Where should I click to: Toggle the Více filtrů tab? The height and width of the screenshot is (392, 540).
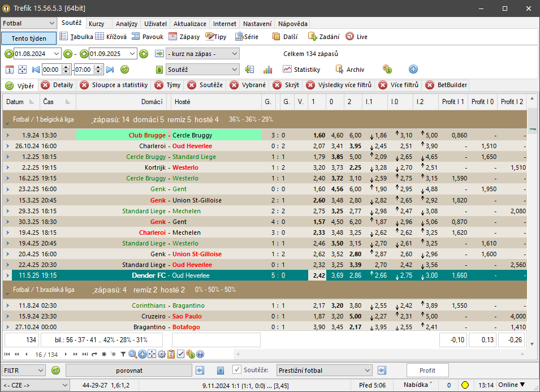399,85
